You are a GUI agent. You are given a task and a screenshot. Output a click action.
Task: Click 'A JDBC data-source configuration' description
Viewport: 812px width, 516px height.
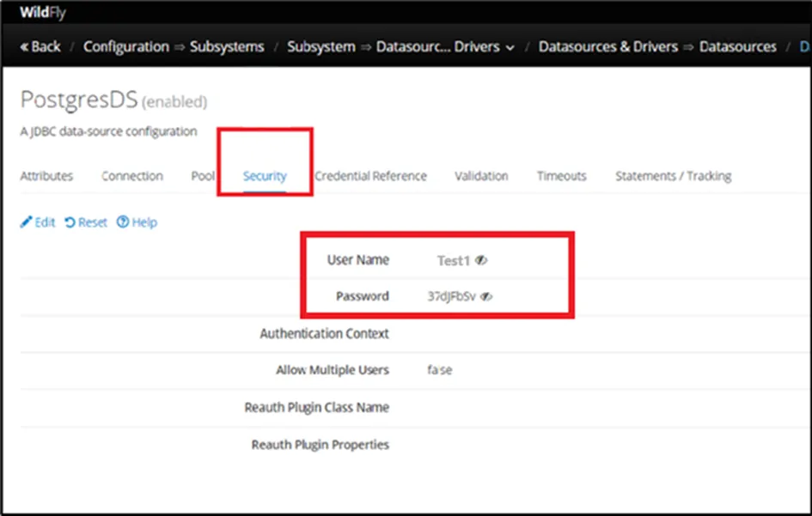pyautogui.click(x=108, y=131)
